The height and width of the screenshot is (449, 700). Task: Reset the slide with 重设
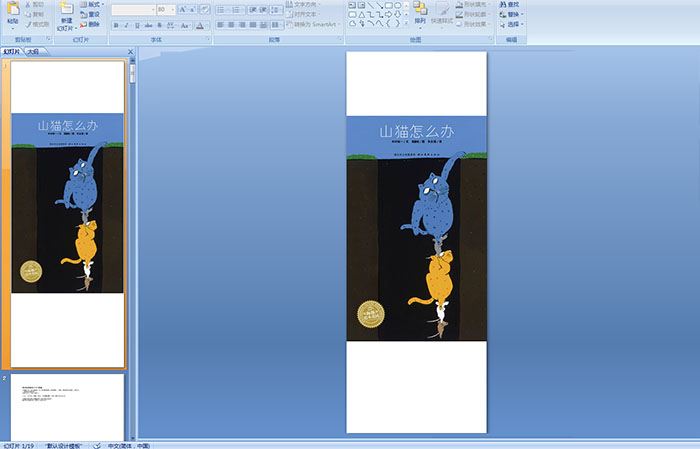[x=90, y=14]
